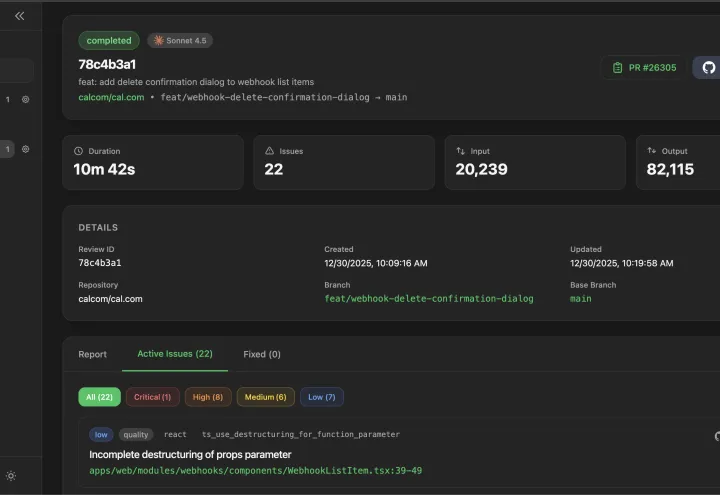Filter by Critical (1) issues
The height and width of the screenshot is (495, 720).
pos(152,397)
